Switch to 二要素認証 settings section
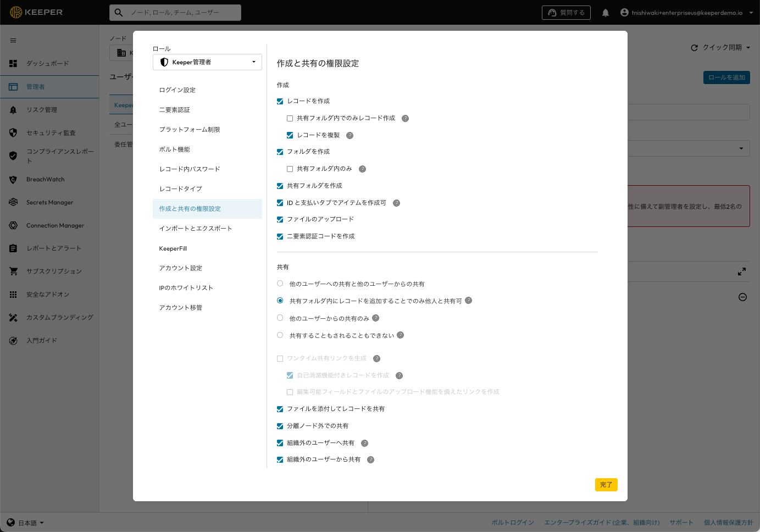This screenshot has width=760, height=532. (175, 110)
